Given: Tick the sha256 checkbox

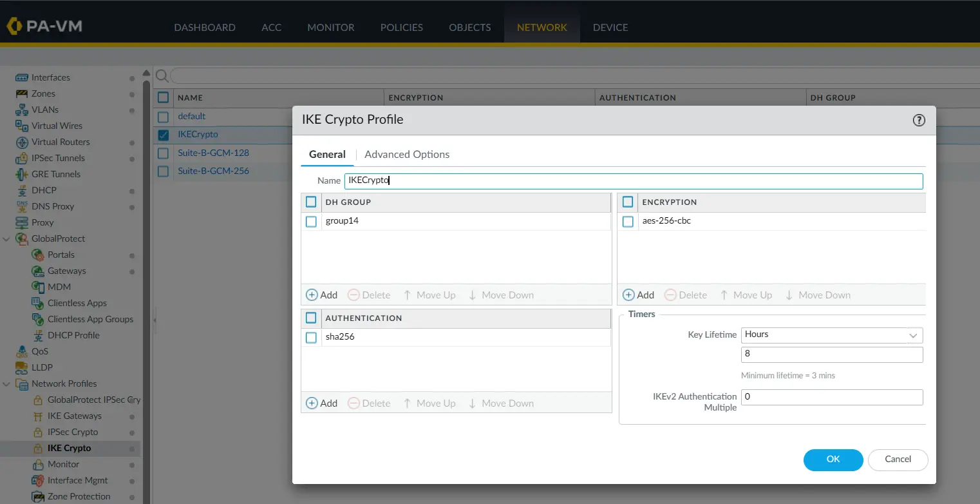Looking at the screenshot, I should coord(311,337).
